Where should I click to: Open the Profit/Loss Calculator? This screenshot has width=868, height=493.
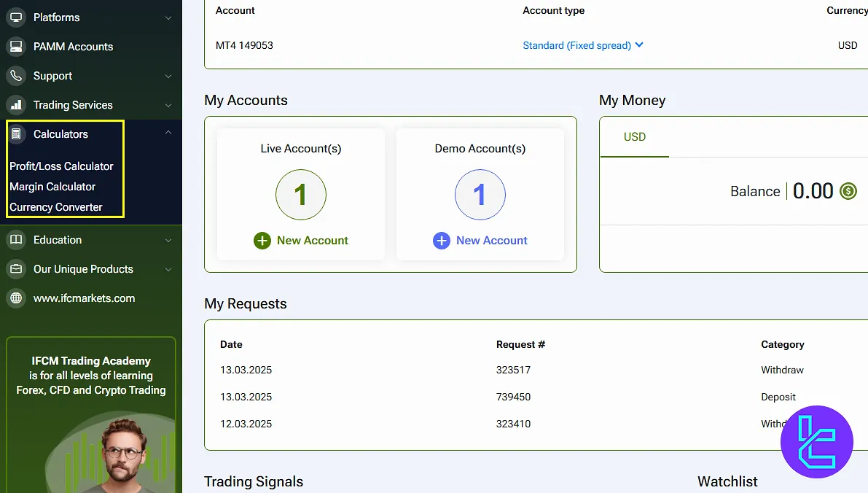[61, 166]
